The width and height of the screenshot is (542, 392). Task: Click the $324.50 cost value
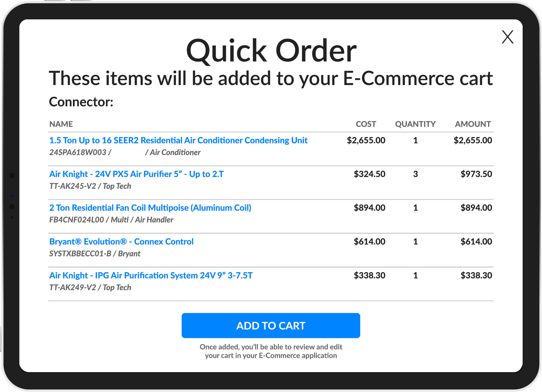(369, 174)
